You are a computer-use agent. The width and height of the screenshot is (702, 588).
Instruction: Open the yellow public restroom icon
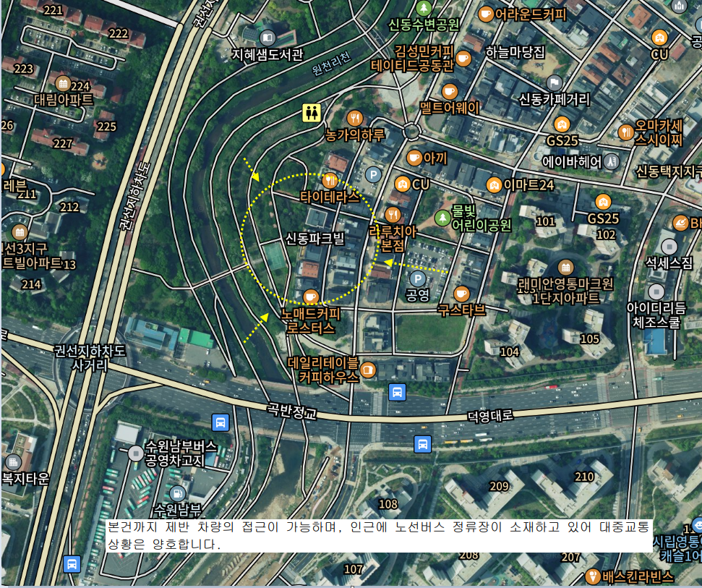pyautogui.click(x=311, y=113)
